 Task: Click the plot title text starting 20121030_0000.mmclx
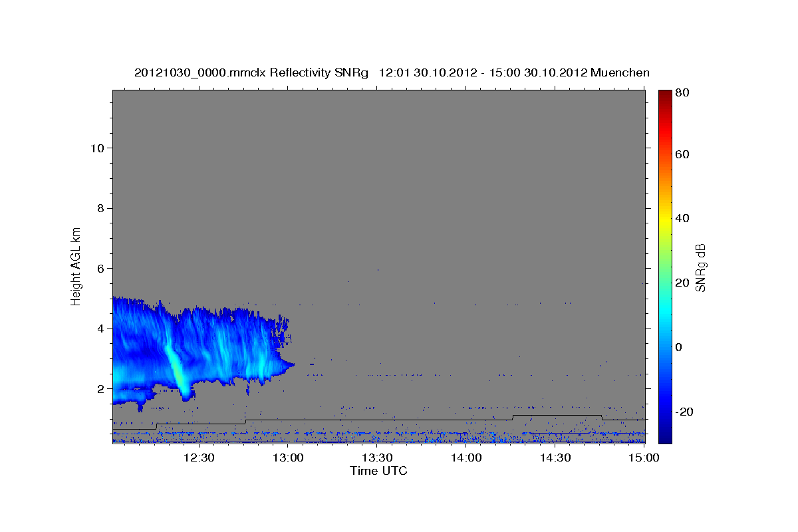point(392,72)
